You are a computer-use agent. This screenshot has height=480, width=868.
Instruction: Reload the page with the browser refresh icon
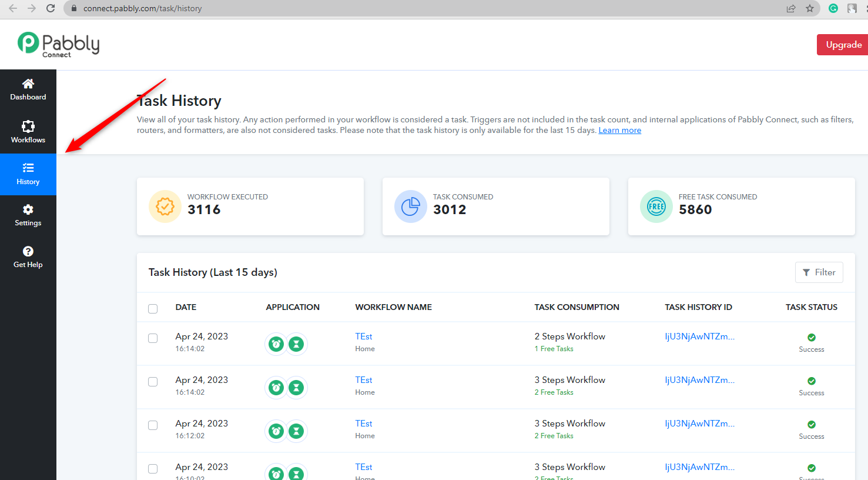[51, 8]
